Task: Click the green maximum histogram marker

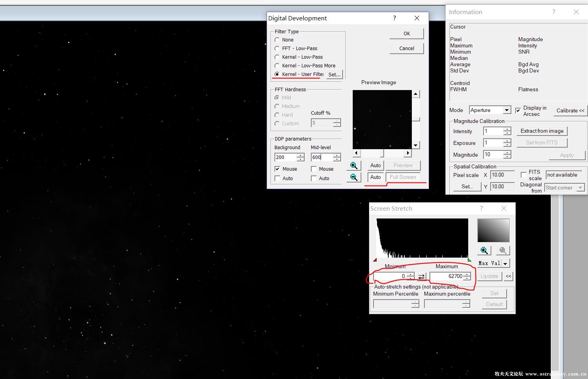Action: 469,260
